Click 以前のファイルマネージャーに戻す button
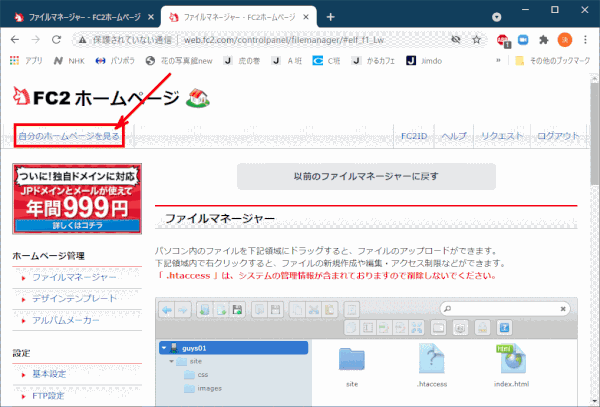The width and height of the screenshot is (600, 407). click(366, 176)
